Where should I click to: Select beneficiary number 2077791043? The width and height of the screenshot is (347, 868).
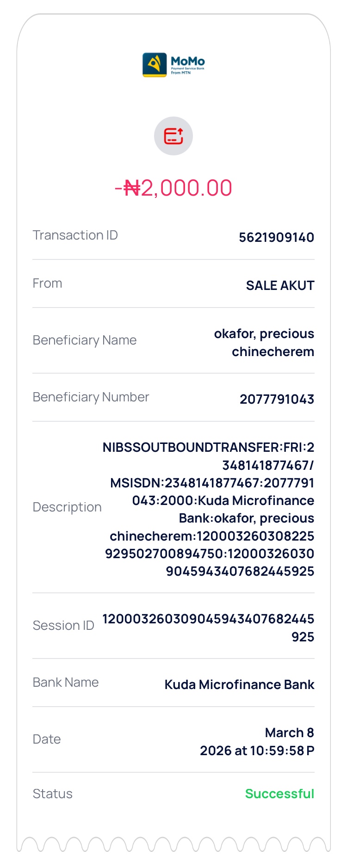(x=277, y=400)
